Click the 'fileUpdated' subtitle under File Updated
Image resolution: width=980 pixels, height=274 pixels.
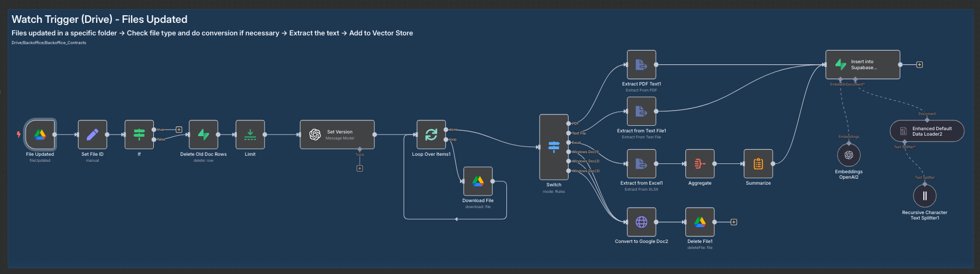click(x=40, y=161)
